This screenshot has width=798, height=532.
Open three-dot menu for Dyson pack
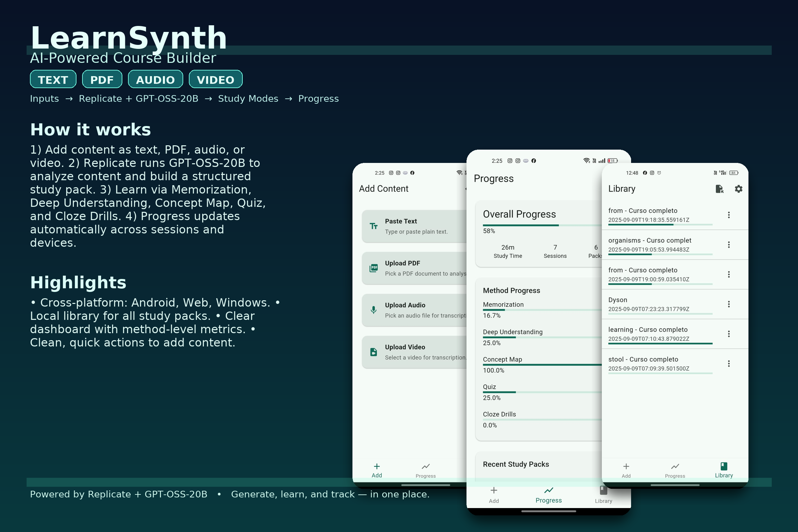729,304
